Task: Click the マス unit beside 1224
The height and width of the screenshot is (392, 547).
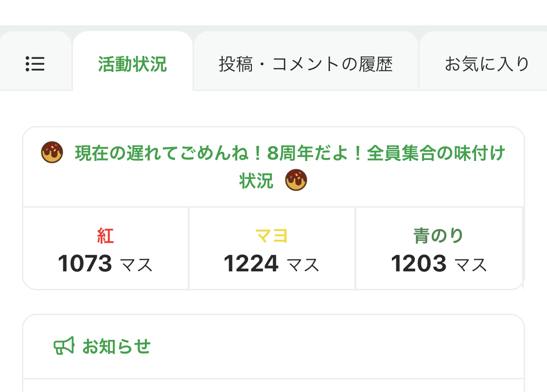Action: pos(303,266)
